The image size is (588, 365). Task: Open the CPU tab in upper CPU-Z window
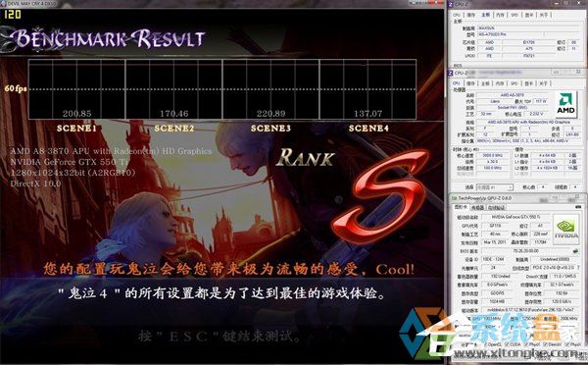click(x=457, y=15)
